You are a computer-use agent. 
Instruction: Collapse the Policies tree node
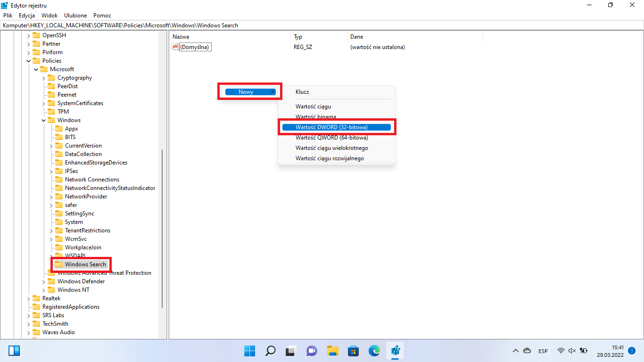pyautogui.click(x=29, y=61)
